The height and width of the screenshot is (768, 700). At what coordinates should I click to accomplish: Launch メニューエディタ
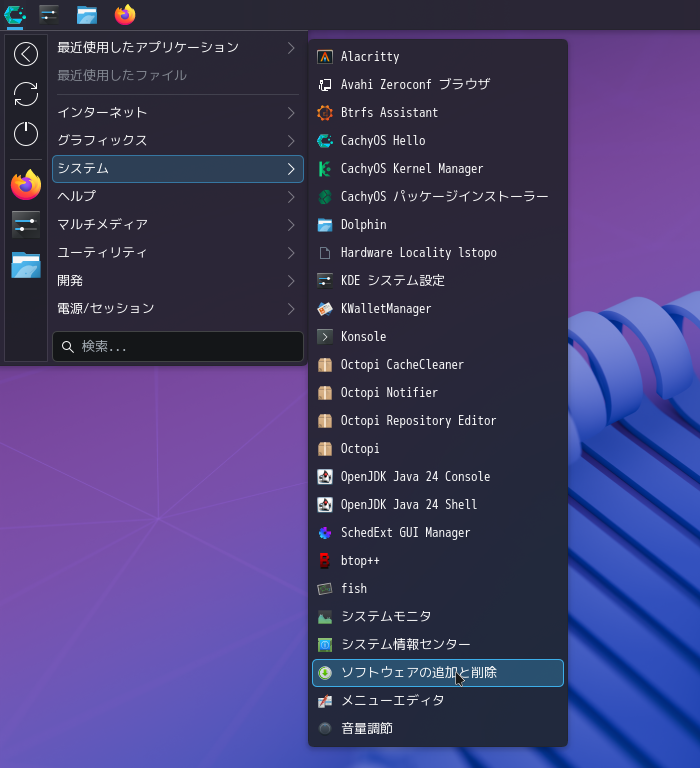click(438, 701)
